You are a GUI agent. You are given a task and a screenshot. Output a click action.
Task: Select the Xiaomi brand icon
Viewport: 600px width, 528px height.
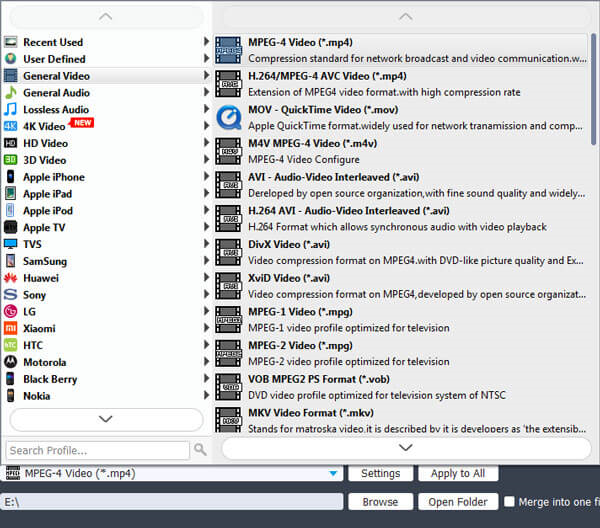pos(11,328)
